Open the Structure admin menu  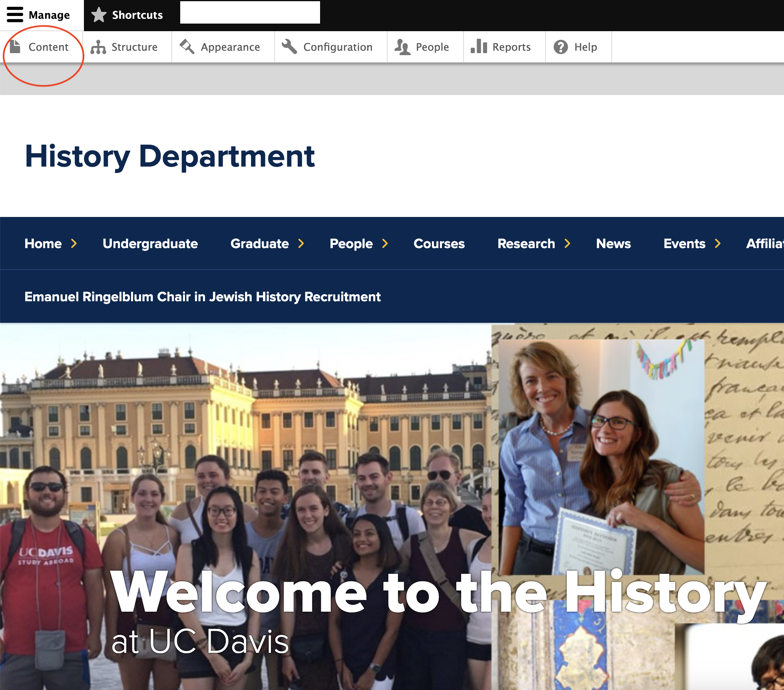pyautogui.click(x=127, y=47)
